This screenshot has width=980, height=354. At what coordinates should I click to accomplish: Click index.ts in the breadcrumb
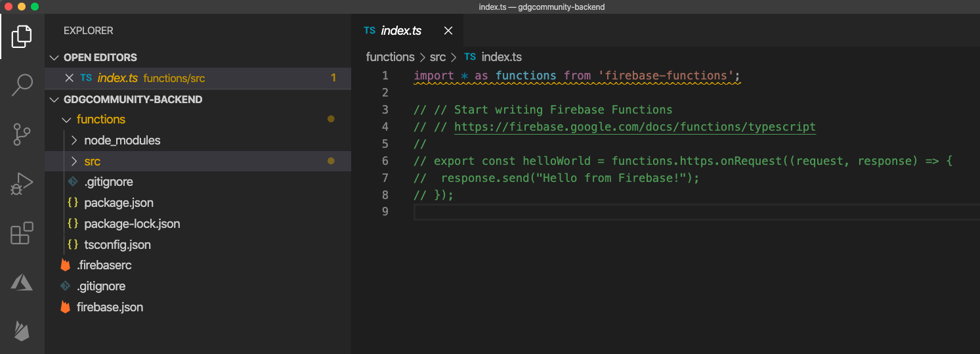pos(501,57)
